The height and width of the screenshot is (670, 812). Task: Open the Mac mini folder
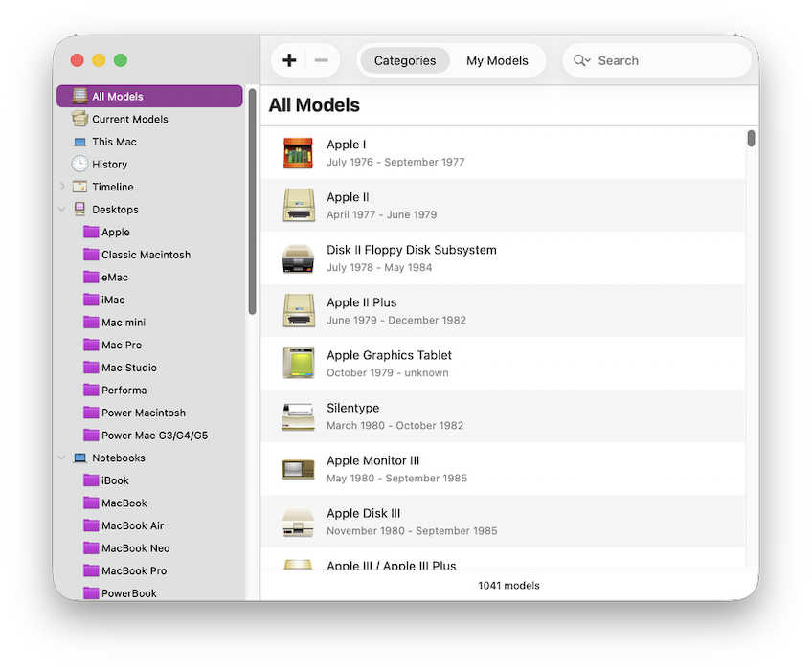(x=114, y=322)
